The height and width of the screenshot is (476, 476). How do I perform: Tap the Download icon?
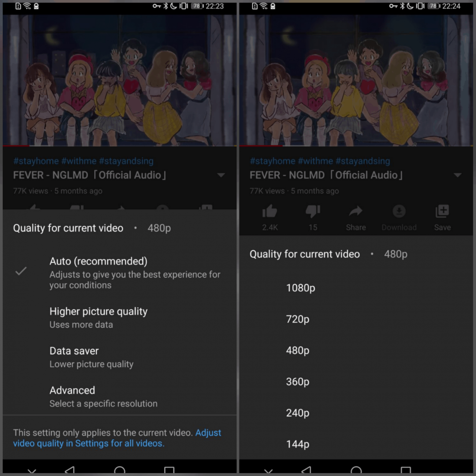(x=399, y=211)
